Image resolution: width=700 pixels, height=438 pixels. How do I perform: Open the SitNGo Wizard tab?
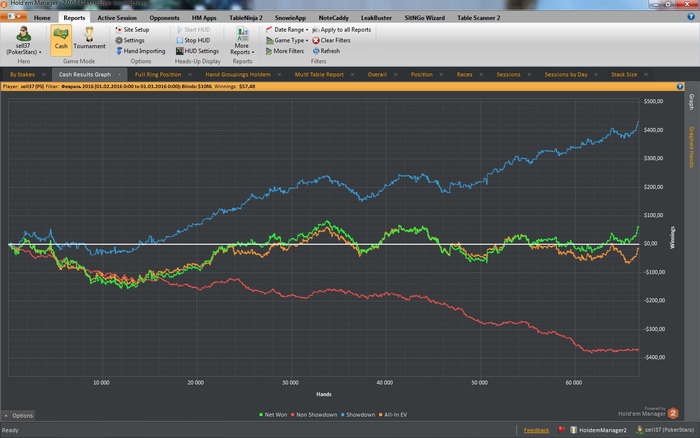tap(425, 18)
